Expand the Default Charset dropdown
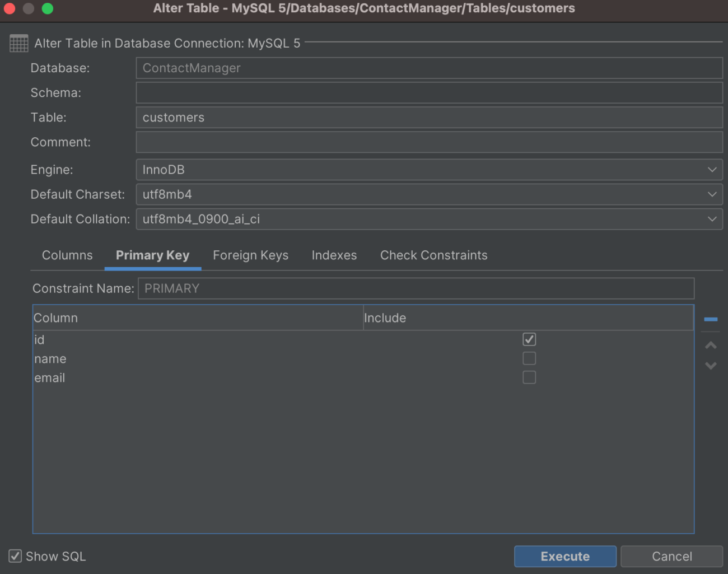 click(x=429, y=194)
